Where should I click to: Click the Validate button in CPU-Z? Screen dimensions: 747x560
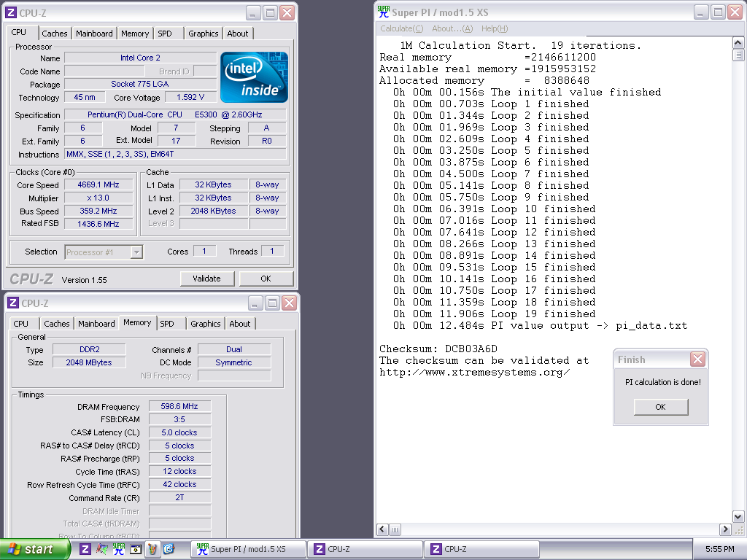coord(206,279)
